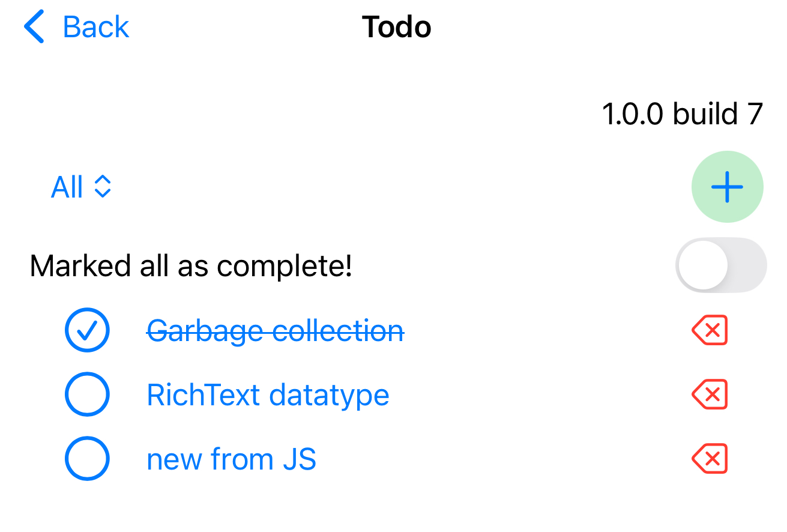787x532 pixels.
Task: Delete the "Garbage collection" todo
Action: point(710,330)
